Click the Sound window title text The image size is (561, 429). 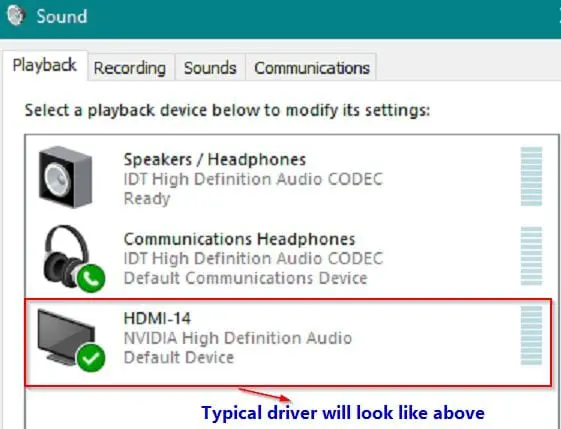[x=62, y=16]
